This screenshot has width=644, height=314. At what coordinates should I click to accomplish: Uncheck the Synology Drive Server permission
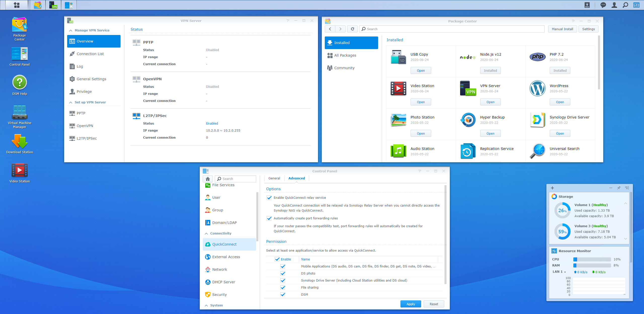pyautogui.click(x=283, y=281)
